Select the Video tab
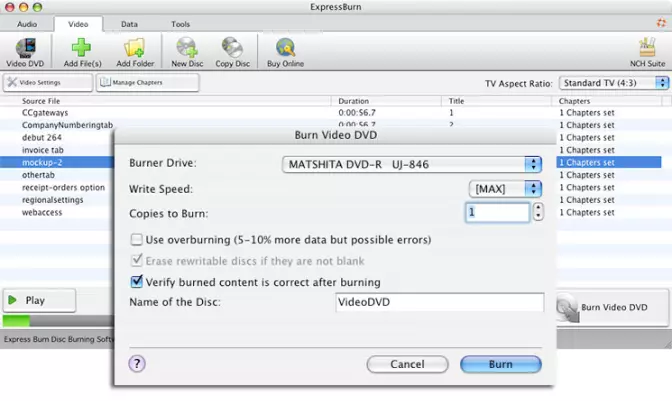672x401 pixels. click(78, 24)
